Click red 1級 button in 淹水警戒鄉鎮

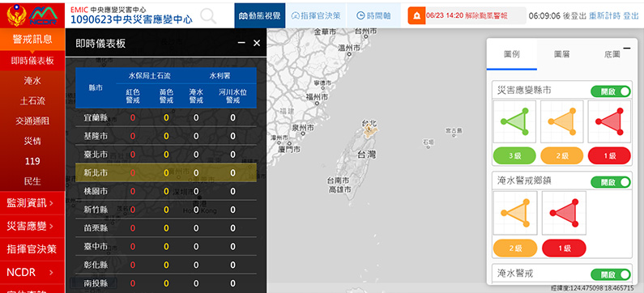coord(564,248)
